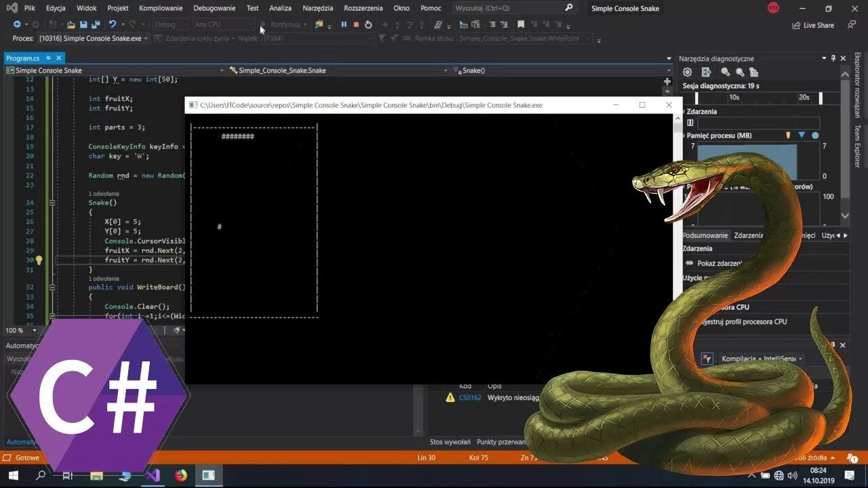Collapse the Snake() constructor outline at line 24

click(x=52, y=203)
